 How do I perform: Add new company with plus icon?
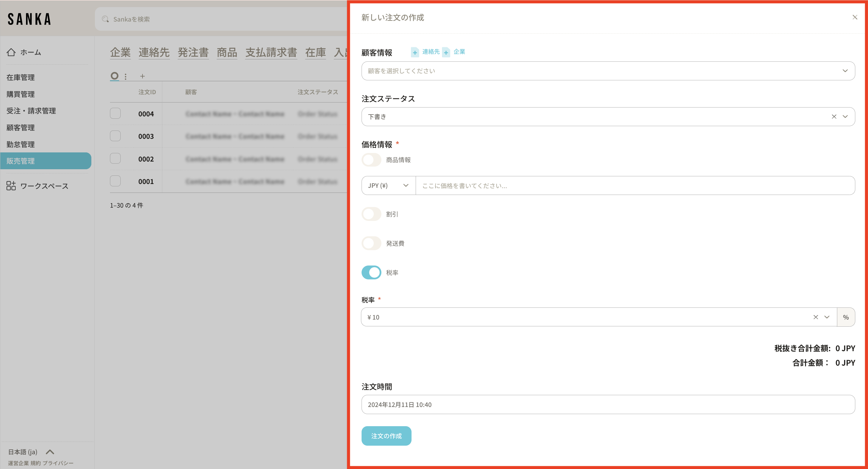coord(446,52)
